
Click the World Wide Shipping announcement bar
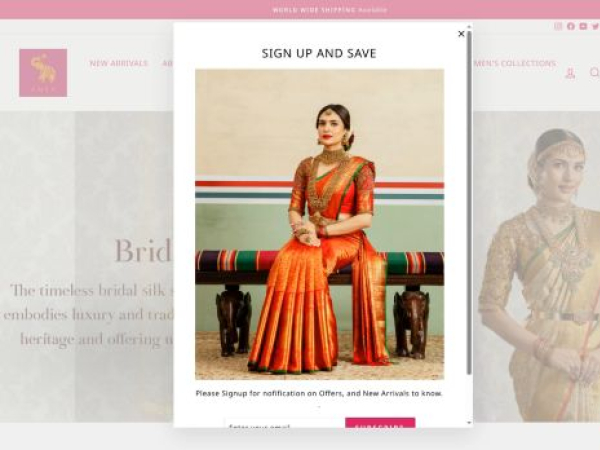[300, 10]
